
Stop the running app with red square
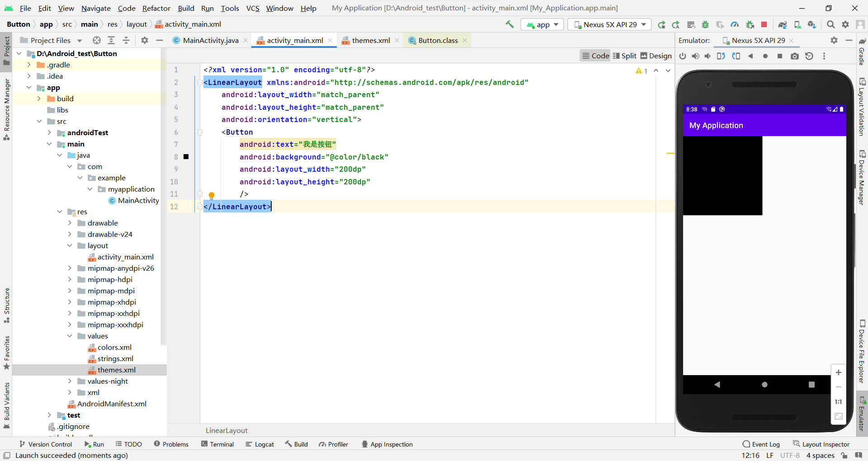coord(764,24)
